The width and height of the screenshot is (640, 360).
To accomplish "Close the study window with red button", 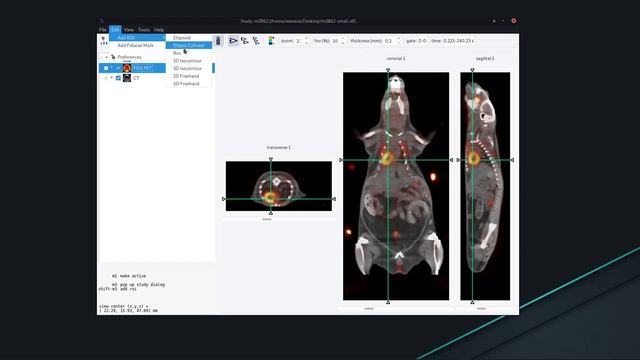I will point(513,21).
